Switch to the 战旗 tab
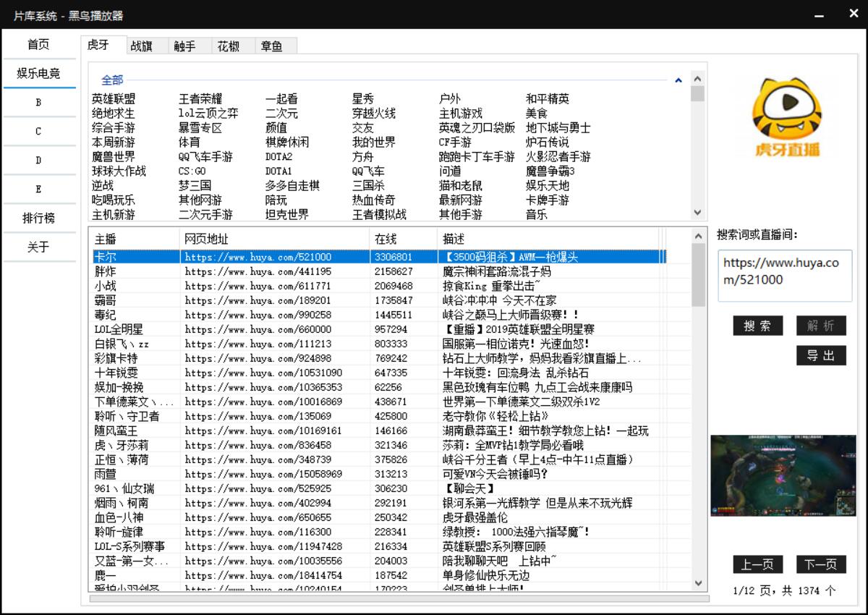Viewport: 868px width, 615px height. (142, 46)
